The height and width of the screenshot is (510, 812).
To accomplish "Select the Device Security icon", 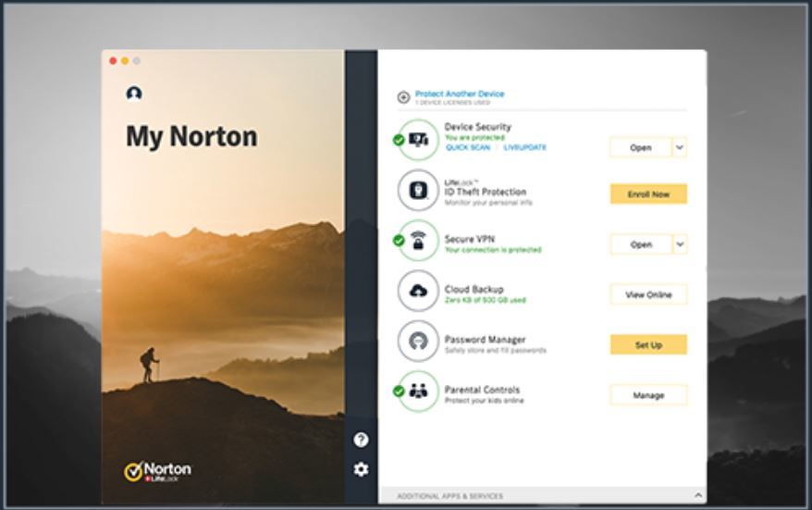I will (418, 140).
